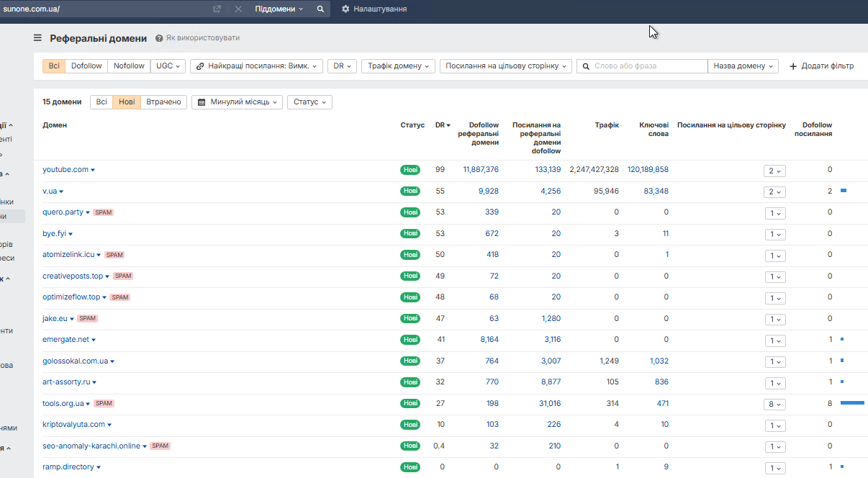Switch to Nofollow link type filter

pos(129,66)
